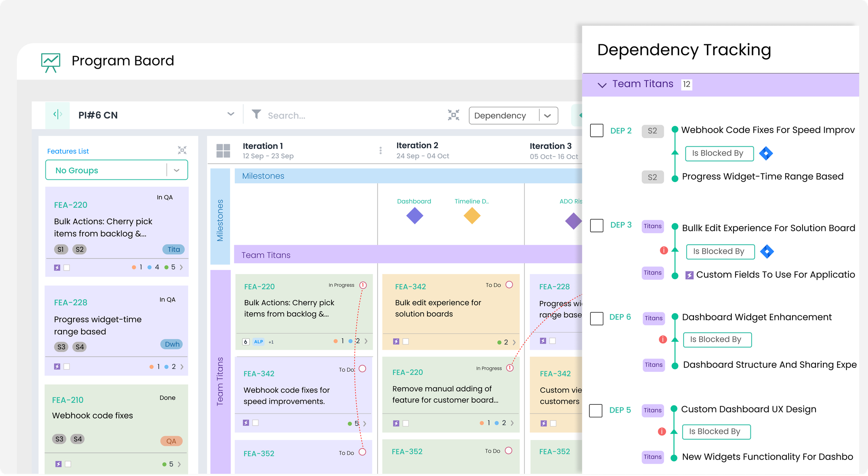Screen dimensions: 868x476
Task: Click the filter funnel icon
Action: (256, 115)
